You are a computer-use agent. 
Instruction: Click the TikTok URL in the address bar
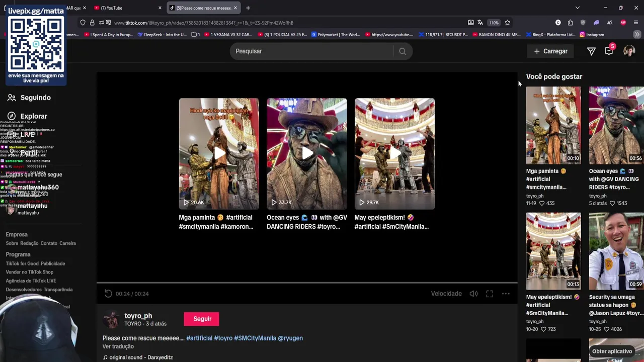click(204, 23)
